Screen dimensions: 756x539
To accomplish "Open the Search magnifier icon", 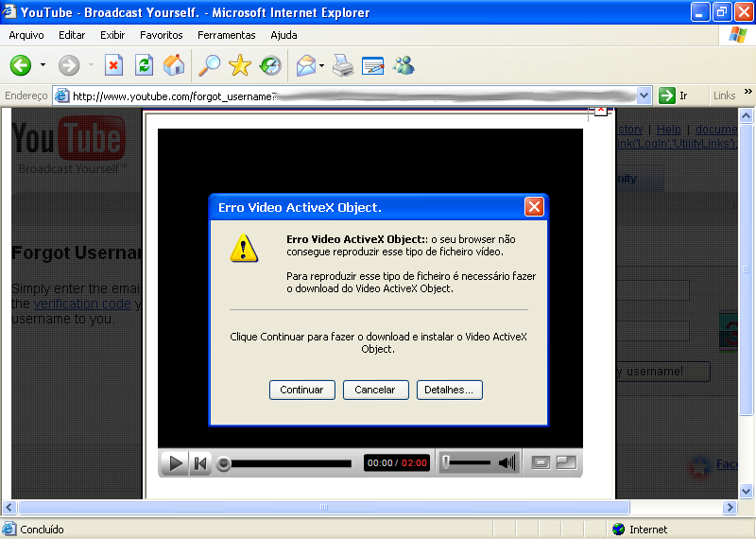I will pyautogui.click(x=208, y=65).
